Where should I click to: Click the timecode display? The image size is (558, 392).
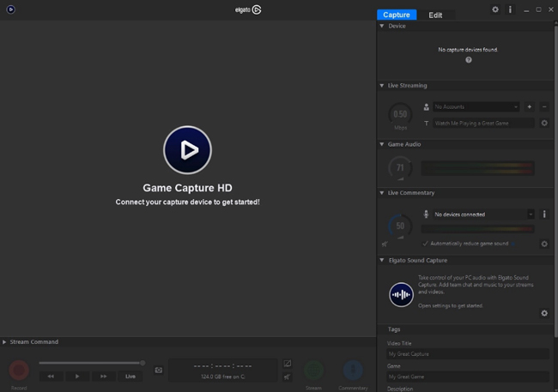click(x=223, y=366)
